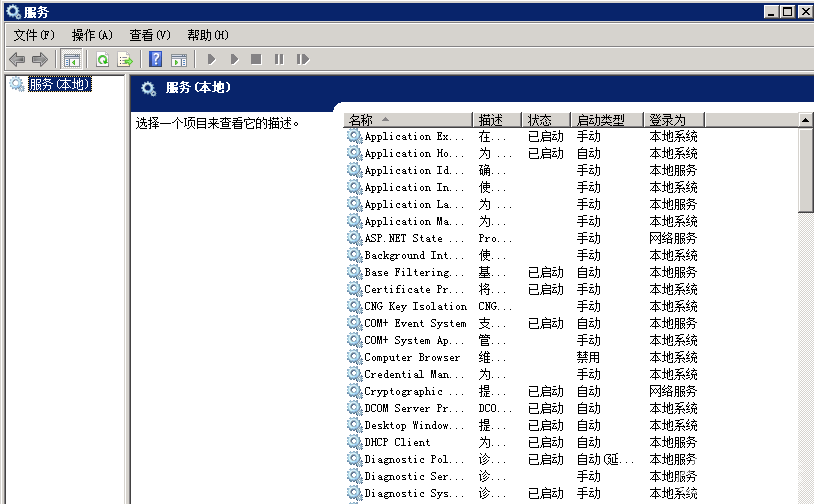Click the gear icon of ASP.NET State
This screenshot has width=814, height=504.
coord(355,238)
